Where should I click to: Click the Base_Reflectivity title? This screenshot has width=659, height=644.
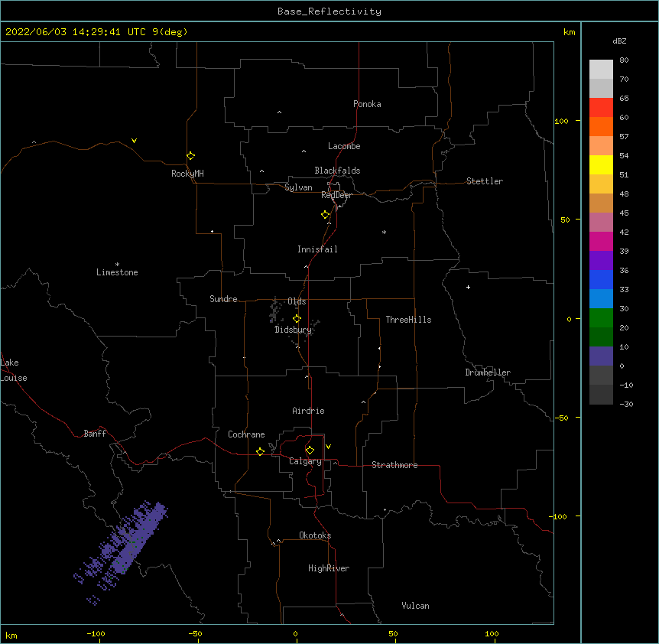click(329, 11)
